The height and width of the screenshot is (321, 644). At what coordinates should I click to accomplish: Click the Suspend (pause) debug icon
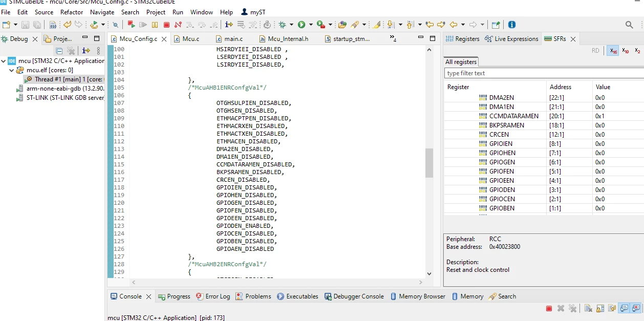point(155,25)
